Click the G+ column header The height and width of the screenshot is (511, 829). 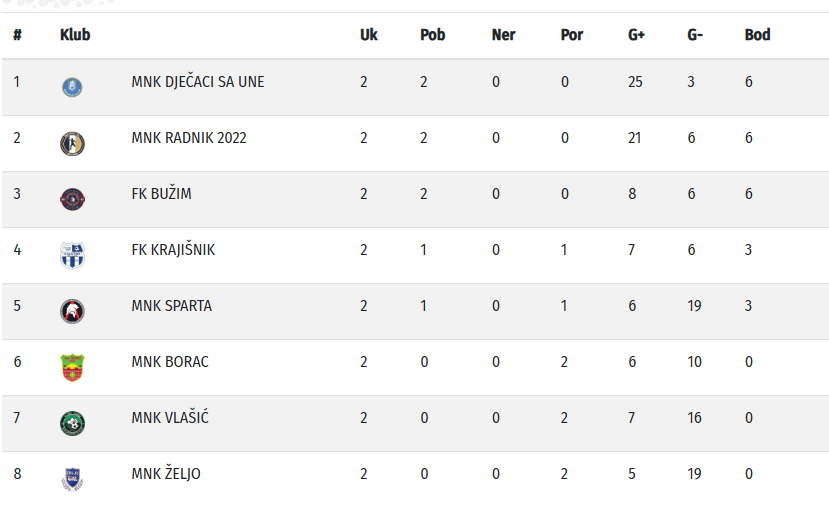[x=636, y=35]
